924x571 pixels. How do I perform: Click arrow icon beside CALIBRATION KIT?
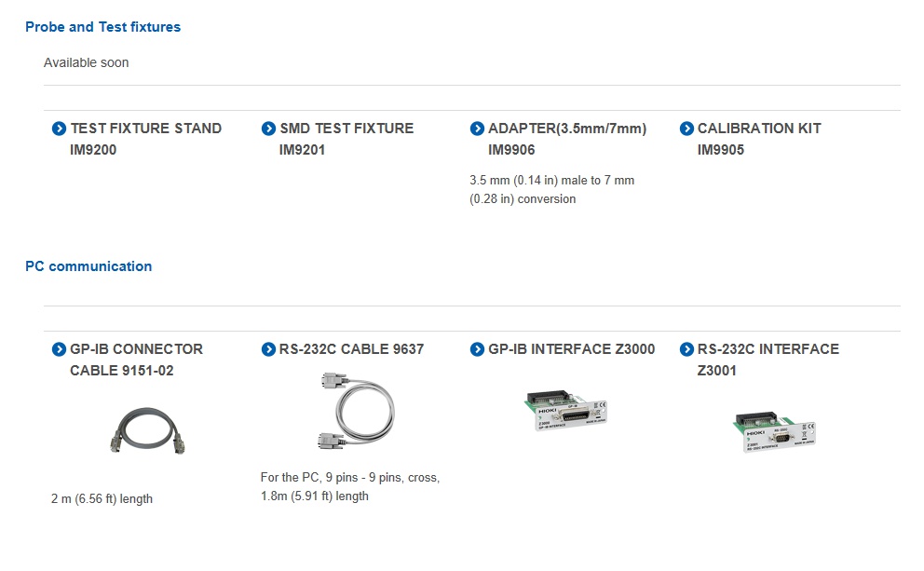tap(686, 129)
